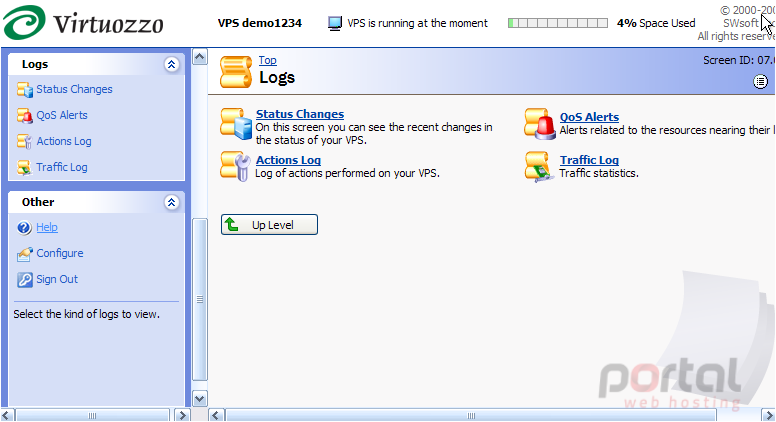Click the large Actions Log wrench icon
776x422 pixels.
pos(236,166)
